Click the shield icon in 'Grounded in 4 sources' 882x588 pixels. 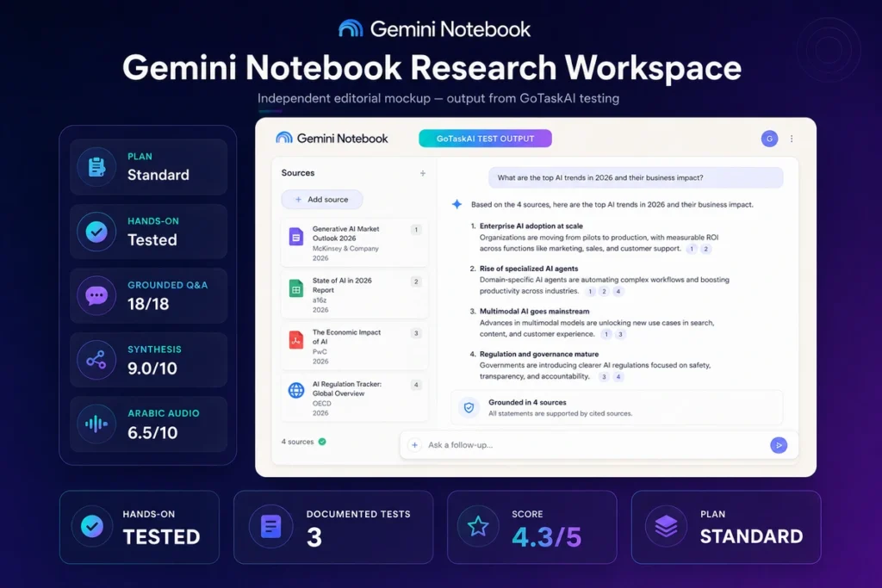tap(469, 407)
